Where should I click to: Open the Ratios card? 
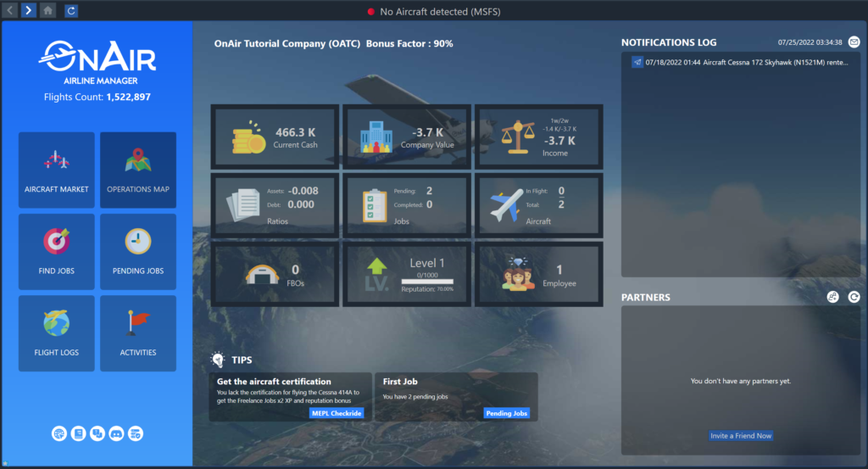coord(275,205)
